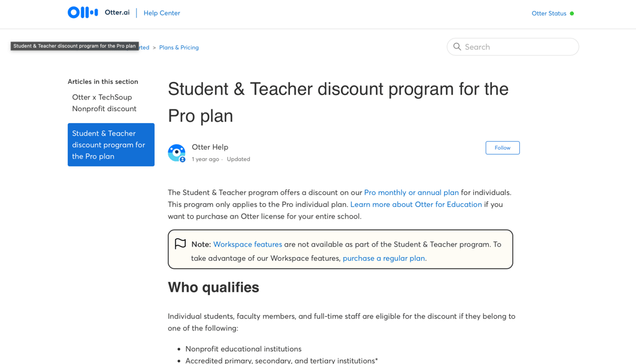This screenshot has height=364, width=636.
Task: Click the Otter Help avatar icon
Action: 177,152
